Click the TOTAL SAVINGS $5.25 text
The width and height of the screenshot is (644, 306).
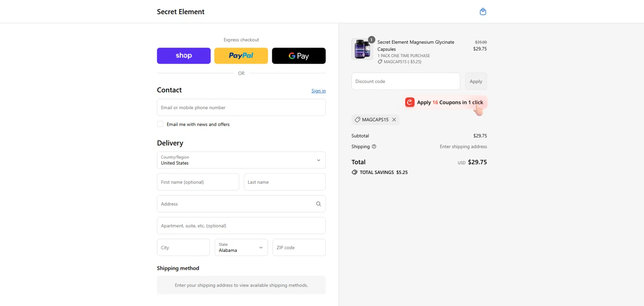[x=384, y=172]
